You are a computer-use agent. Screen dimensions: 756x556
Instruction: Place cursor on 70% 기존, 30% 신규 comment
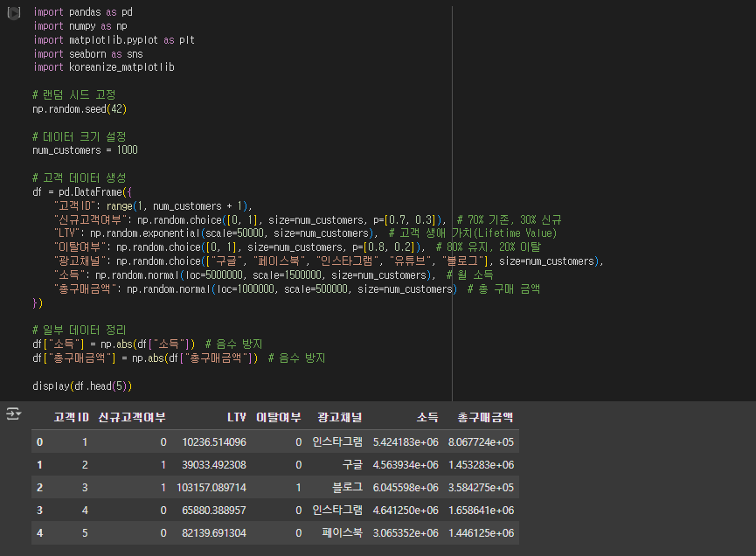(510, 220)
